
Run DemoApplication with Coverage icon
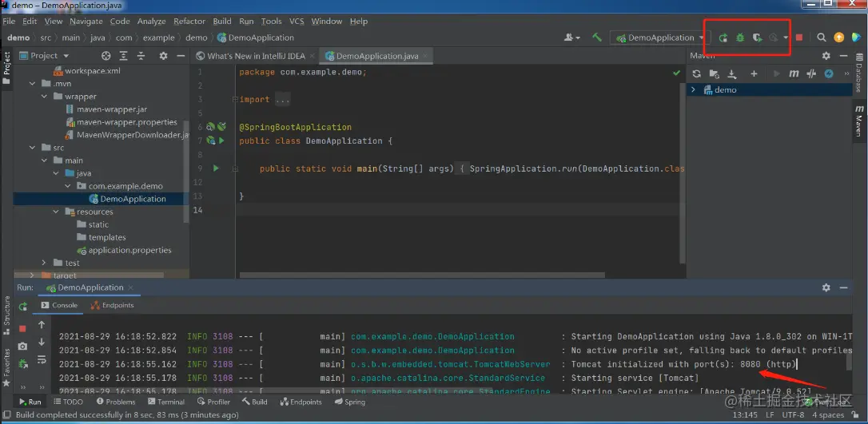pos(757,38)
